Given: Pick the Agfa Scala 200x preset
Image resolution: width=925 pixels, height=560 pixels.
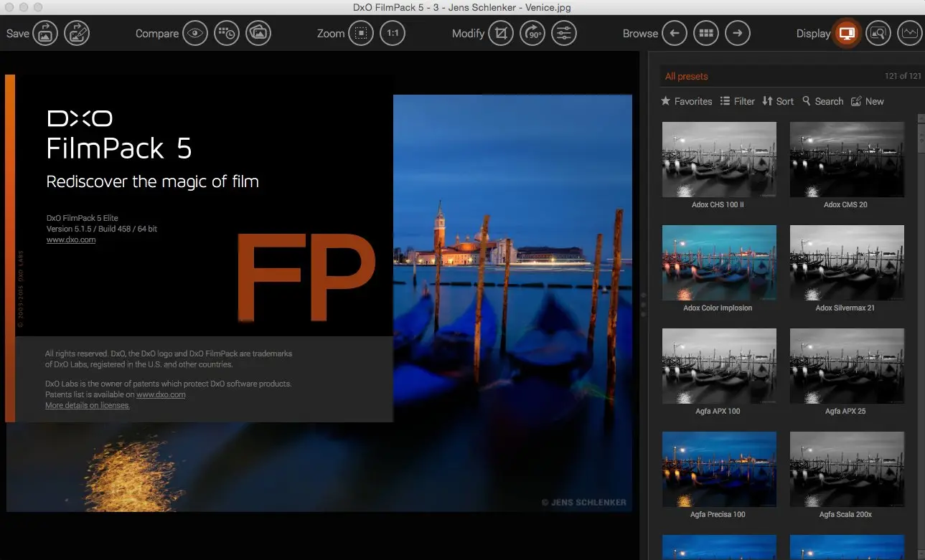Looking at the screenshot, I should [847, 469].
